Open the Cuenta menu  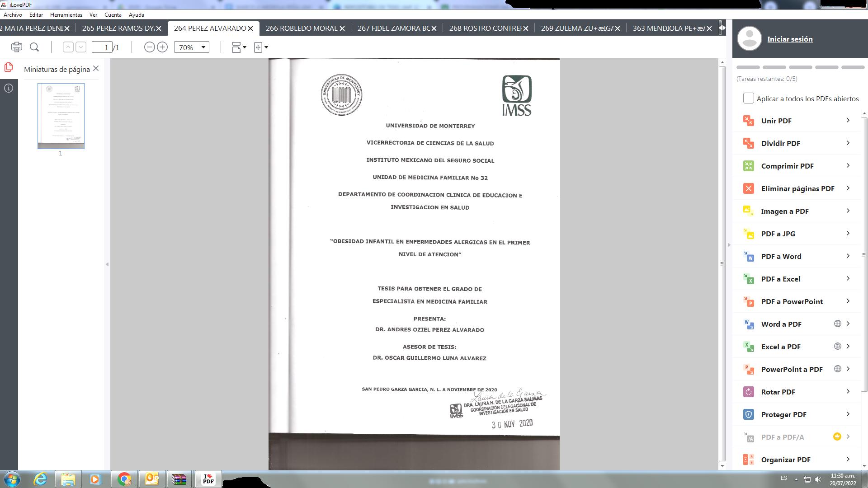113,15
